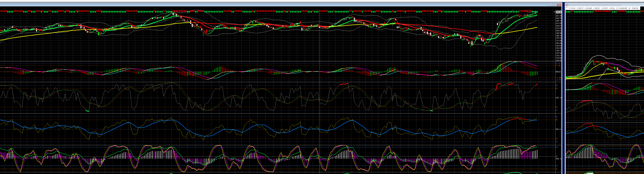Click the TSLA Daily title bar text
Image resolution: width=644 pixels, height=174 pixels.
point(595,5)
